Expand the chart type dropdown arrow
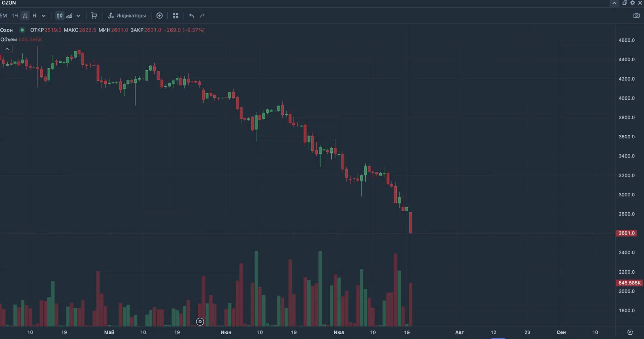The height and width of the screenshot is (339, 644). point(78,15)
